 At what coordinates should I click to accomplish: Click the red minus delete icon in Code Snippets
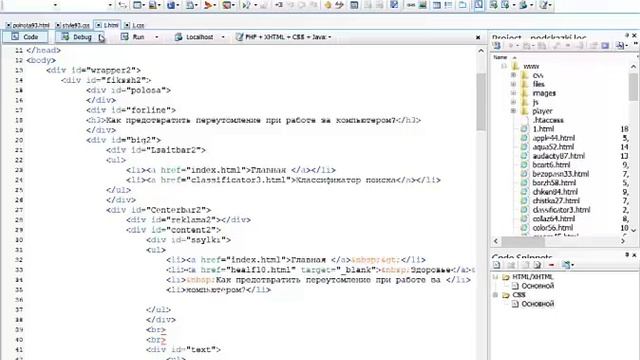point(551,265)
